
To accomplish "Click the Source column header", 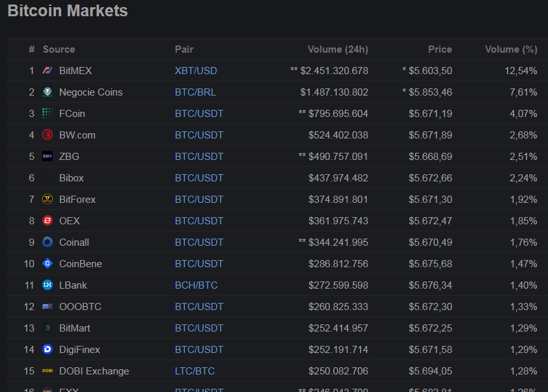I will [x=59, y=49].
